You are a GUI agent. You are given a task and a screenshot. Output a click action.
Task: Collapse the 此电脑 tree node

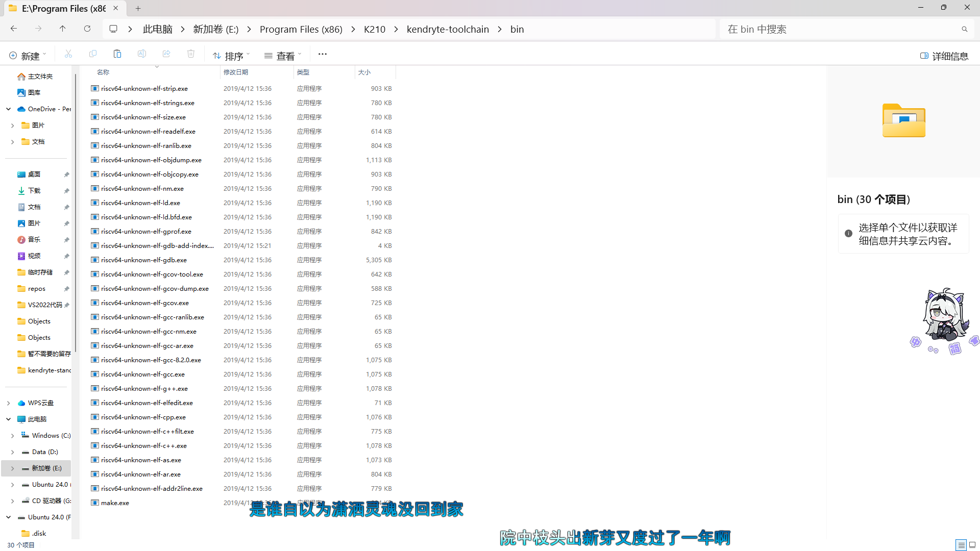(9, 419)
